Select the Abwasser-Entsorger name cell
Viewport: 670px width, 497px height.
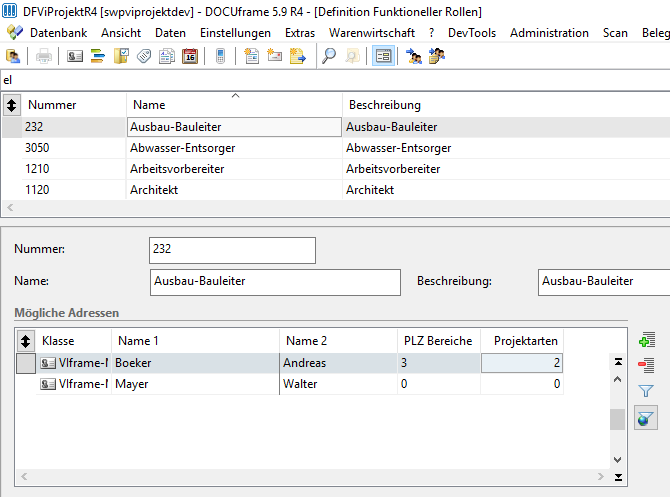pos(235,148)
